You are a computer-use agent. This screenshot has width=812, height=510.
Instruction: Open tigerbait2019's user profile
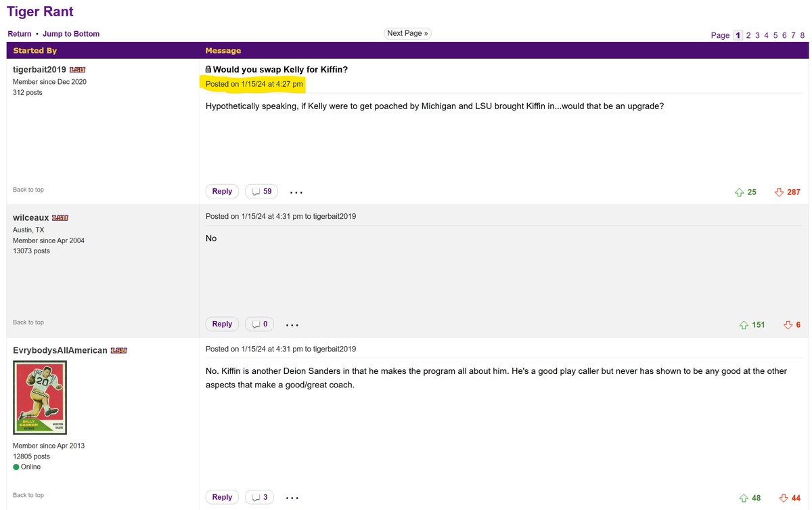pyautogui.click(x=39, y=70)
